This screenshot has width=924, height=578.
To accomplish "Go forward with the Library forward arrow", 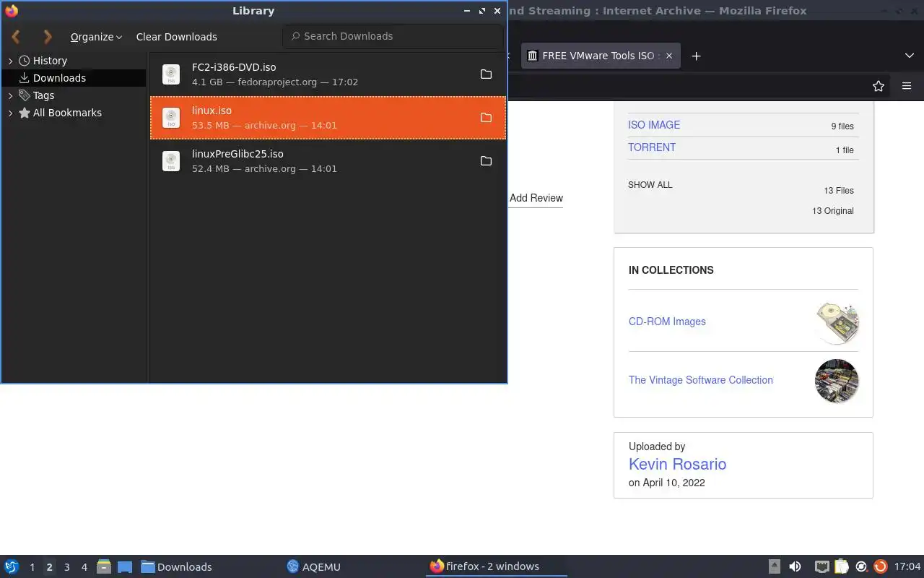I will click(x=48, y=36).
